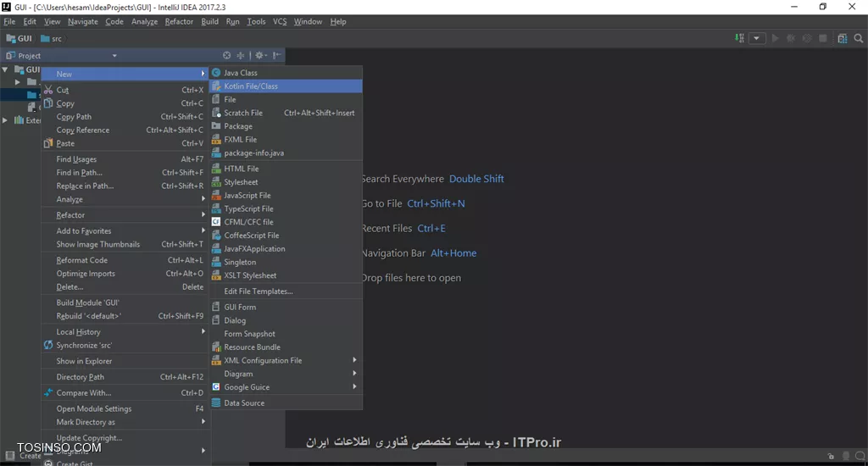Choose package-info.java item
This screenshot has height=466, width=868.
pos(286,153)
